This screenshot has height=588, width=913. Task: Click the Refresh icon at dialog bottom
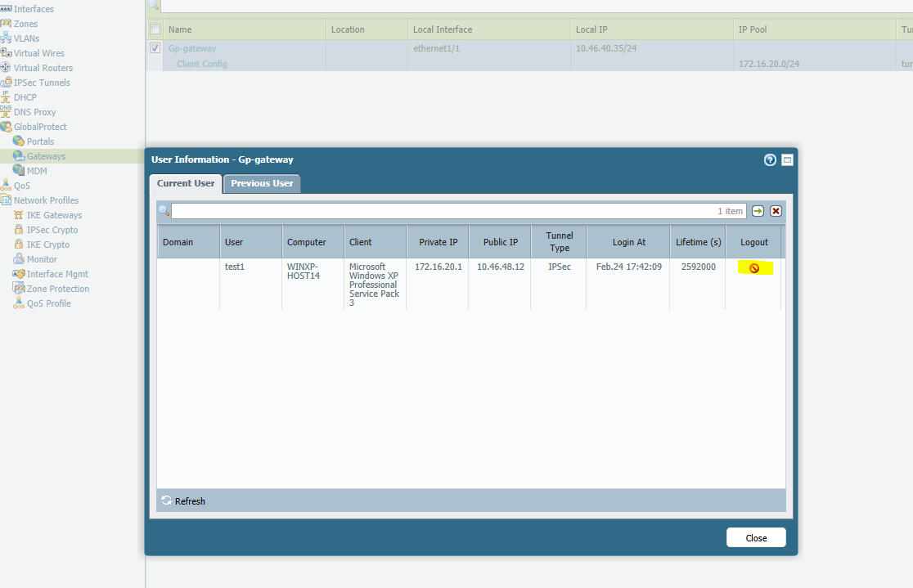coord(167,500)
